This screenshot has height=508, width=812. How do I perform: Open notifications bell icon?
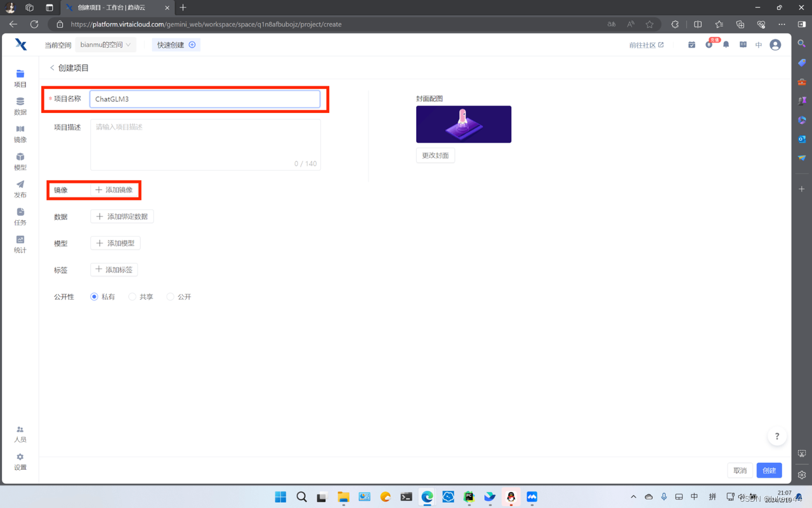(726, 45)
